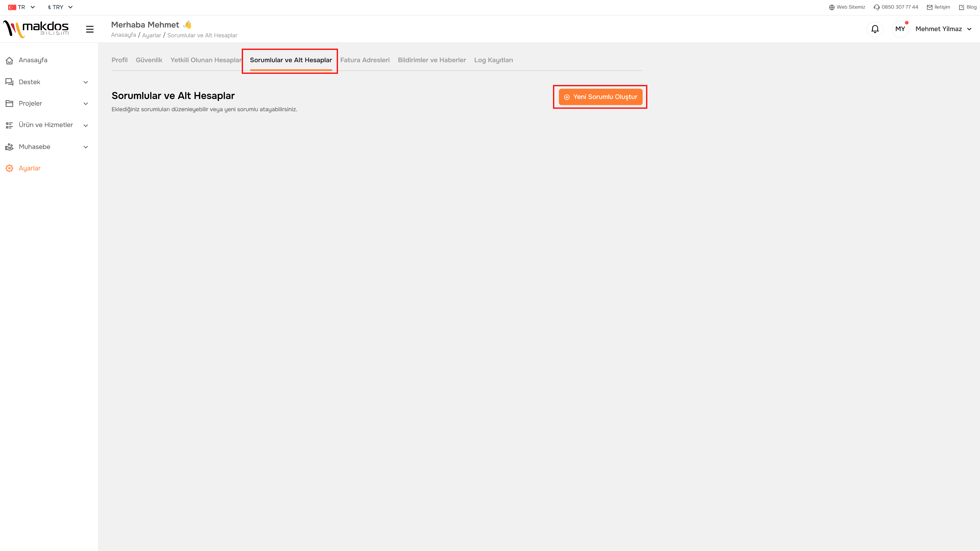This screenshot has width=980, height=551.
Task: Click the plus icon in Yeni Sorumlu Oluştur
Action: tap(567, 97)
